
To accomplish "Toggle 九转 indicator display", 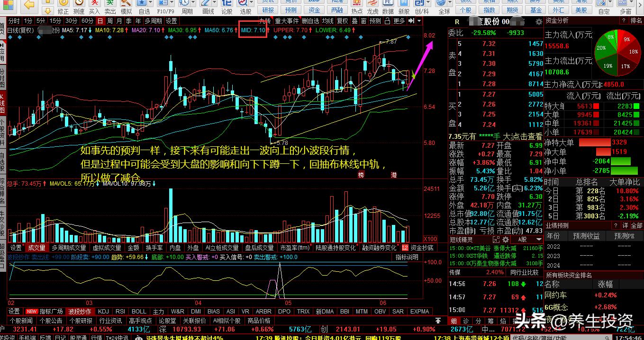I will 265,21.
